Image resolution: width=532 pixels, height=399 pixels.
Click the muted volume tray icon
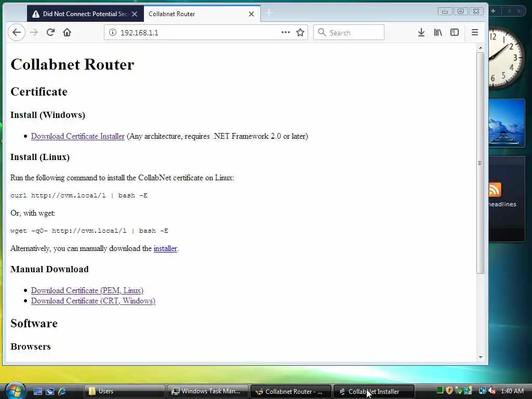pyautogui.click(x=491, y=391)
